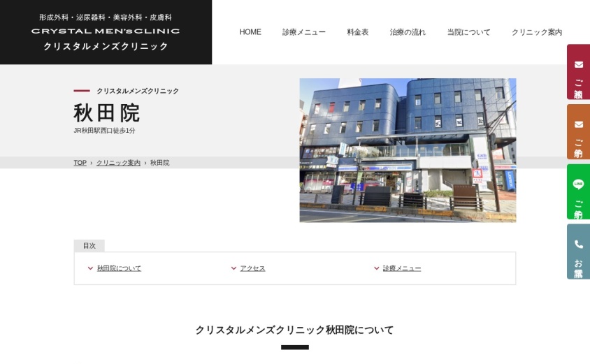Jump to 秋田院について in contents
The height and width of the screenshot is (364, 590).
point(119,268)
